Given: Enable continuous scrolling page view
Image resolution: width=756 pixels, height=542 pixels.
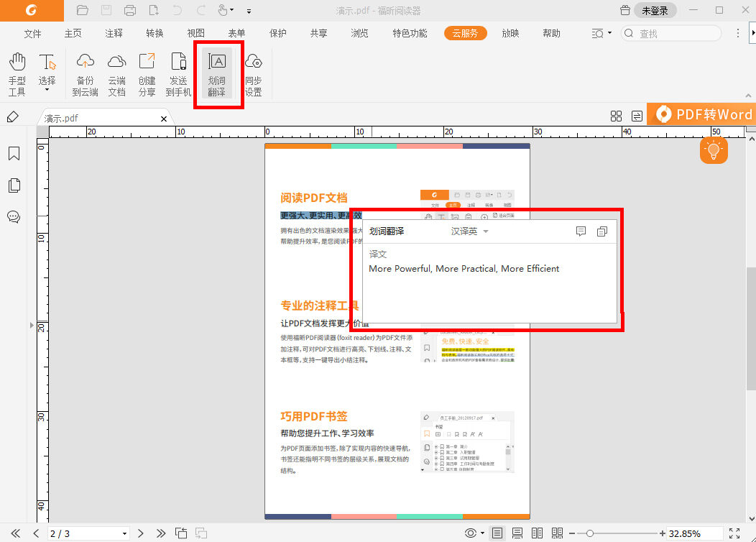Looking at the screenshot, I should pyautogui.click(x=517, y=533).
